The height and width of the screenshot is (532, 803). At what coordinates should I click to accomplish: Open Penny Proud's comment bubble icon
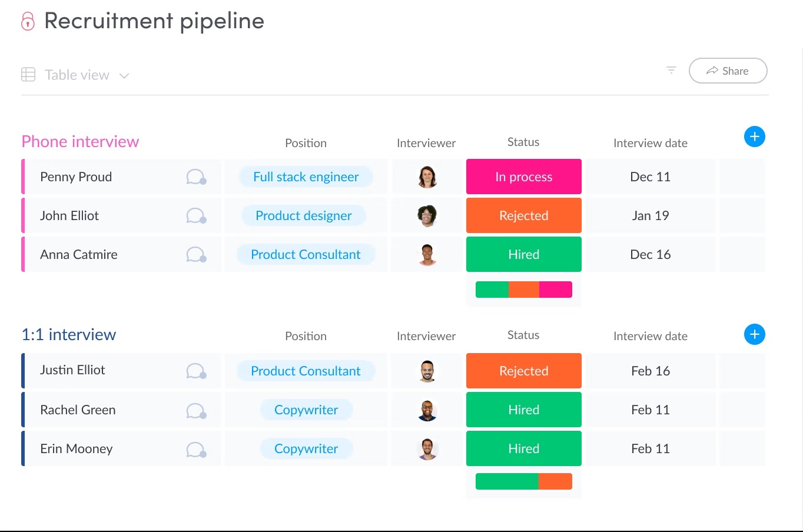click(195, 177)
